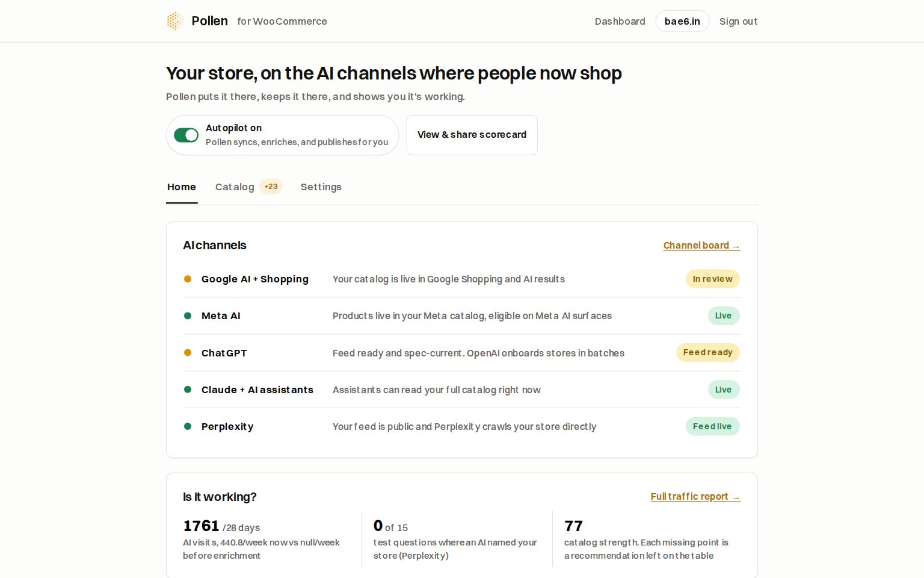Open the Full traffic report link
The height and width of the screenshot is (578, 924).
pyautogui.click(x=695, y=497)
